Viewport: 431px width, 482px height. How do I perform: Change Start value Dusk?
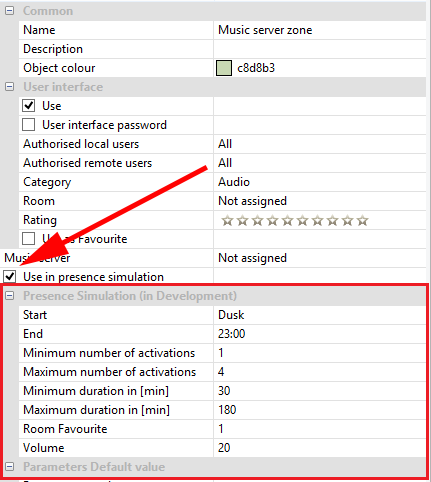tap(319, 315)
